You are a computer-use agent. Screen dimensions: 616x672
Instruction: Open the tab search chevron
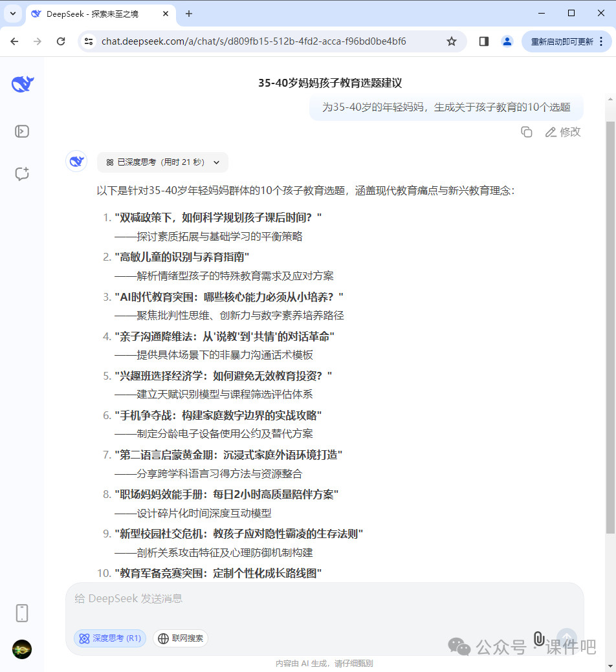coord(12,13)
